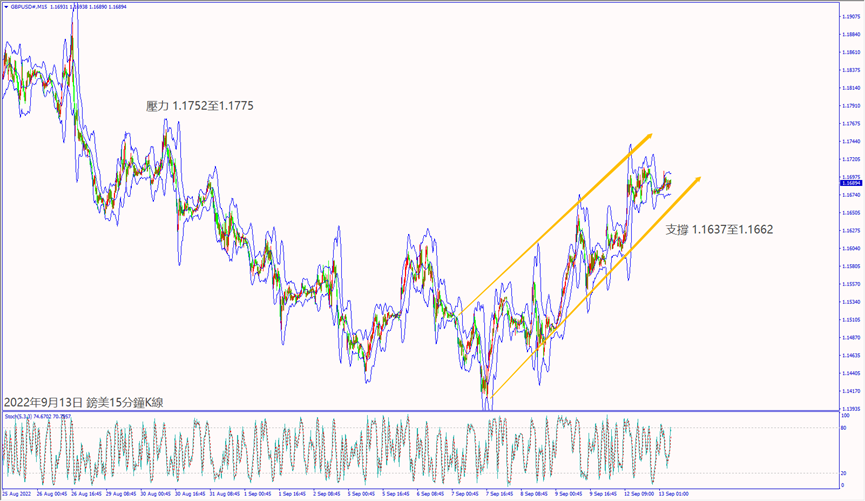865x501 pixels.
Task: Click the highlighted current price tag 1.16894
Action: pyautogui.click(x=851, y=183)
